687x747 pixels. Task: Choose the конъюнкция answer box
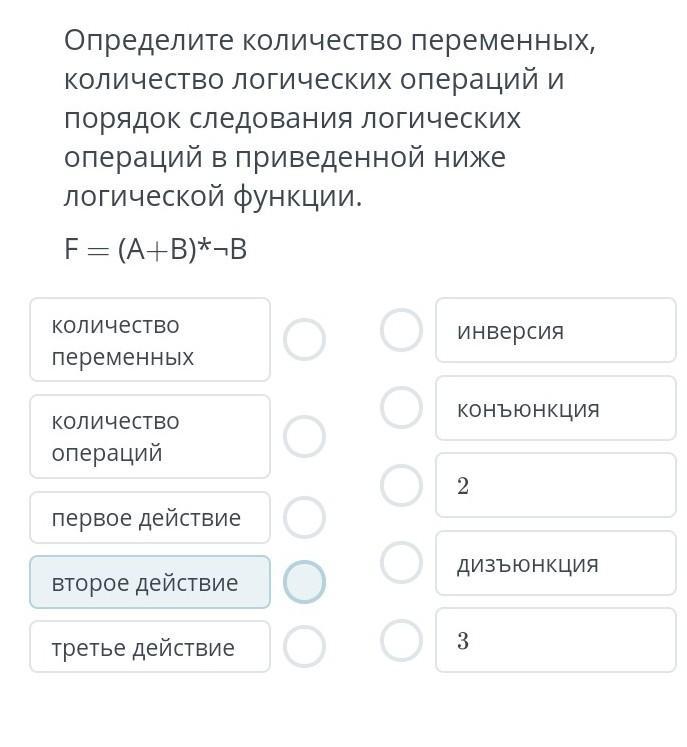(x=556, y=408)
